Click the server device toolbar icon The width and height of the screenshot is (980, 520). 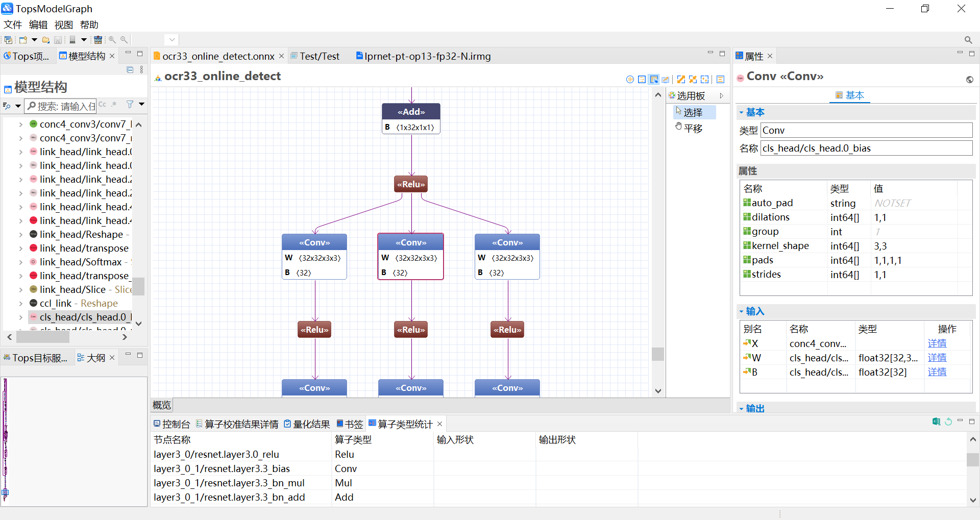[x=72, y=40]
